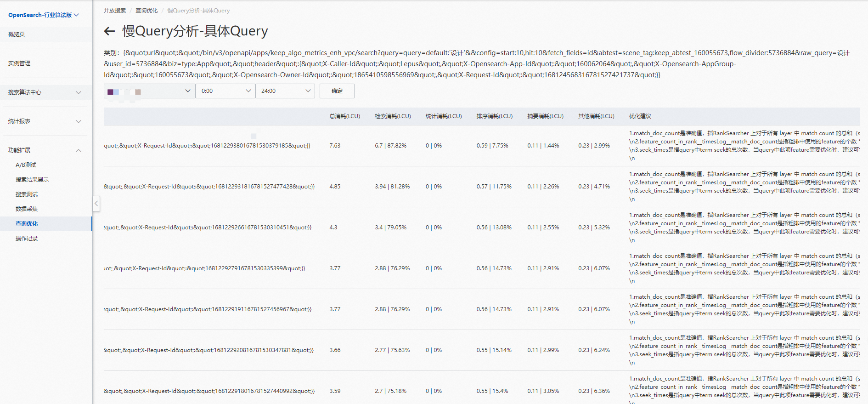Image resolution: width=868 pixels, height=404 pixels.
Task: Click request ID row ending 527456967
Action: [208, 309]
